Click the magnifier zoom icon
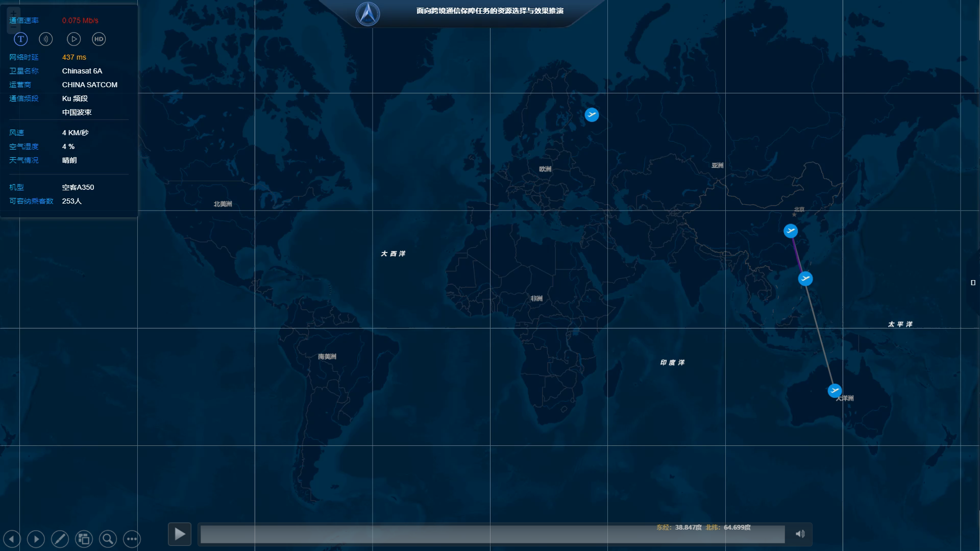The width and height of the screenshot is (980, 551). point(108,539)
